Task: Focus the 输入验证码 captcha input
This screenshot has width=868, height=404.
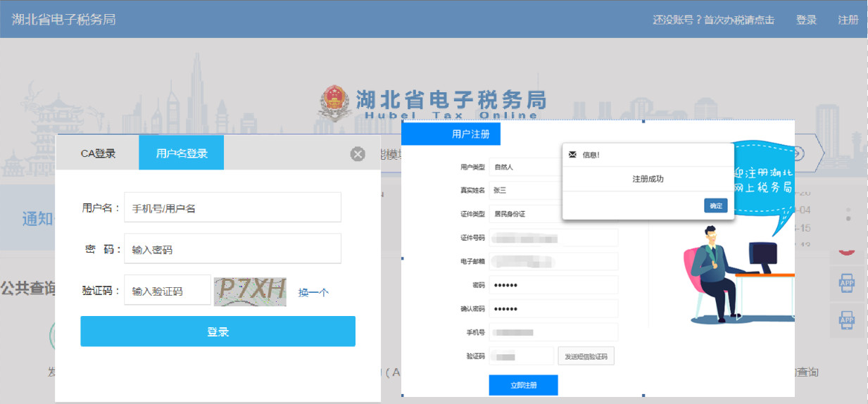Action: [168, 290]
